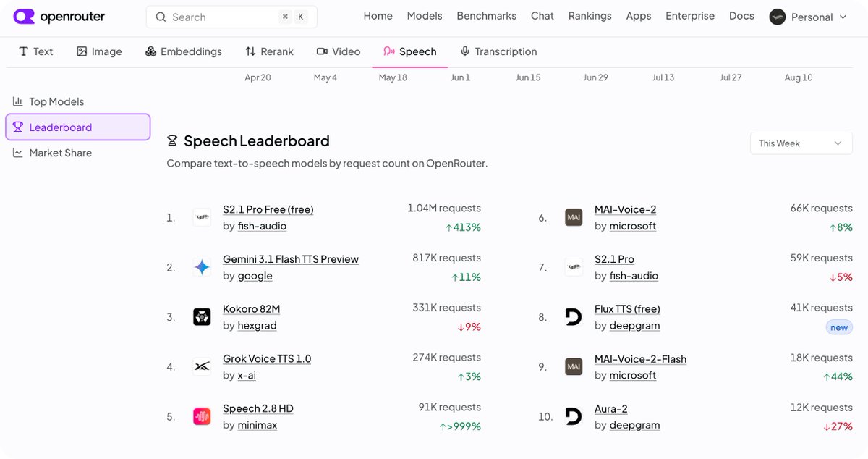
Task: Open the Aura-2 deepgram icon
Action: pos(574,416)
